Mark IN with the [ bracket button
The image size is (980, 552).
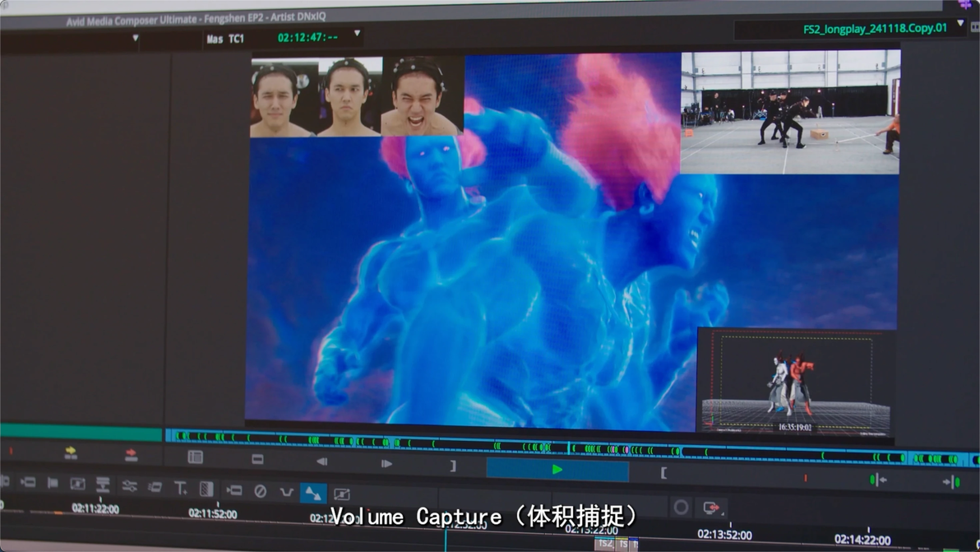coord(663,473)
